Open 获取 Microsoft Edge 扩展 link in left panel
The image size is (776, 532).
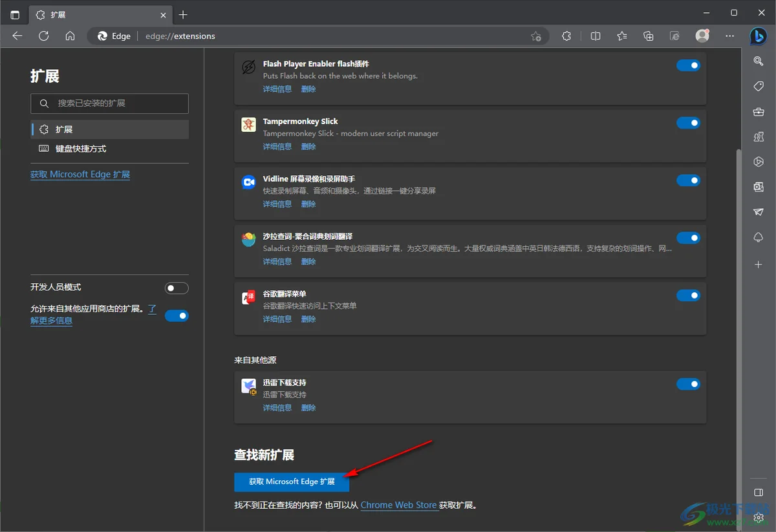80,175
